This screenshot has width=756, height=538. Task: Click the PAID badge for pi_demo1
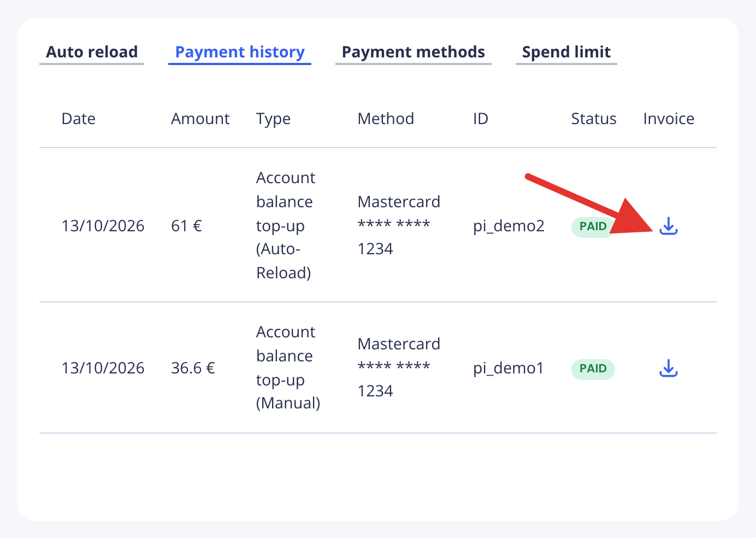pyautogui.click(x=593, y=369)
